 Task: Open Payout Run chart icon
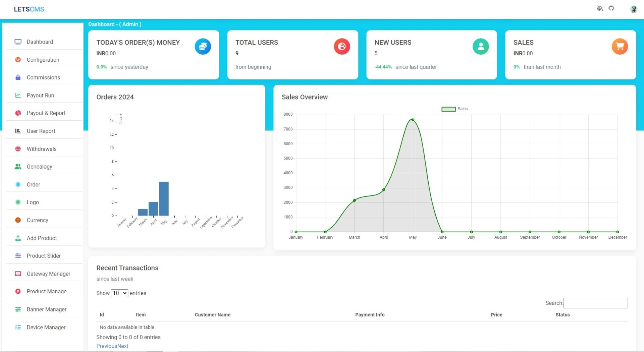(x=18, y=95)
